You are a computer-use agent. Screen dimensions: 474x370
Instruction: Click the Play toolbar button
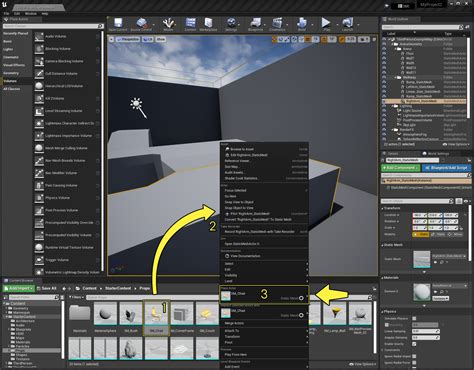326,24
